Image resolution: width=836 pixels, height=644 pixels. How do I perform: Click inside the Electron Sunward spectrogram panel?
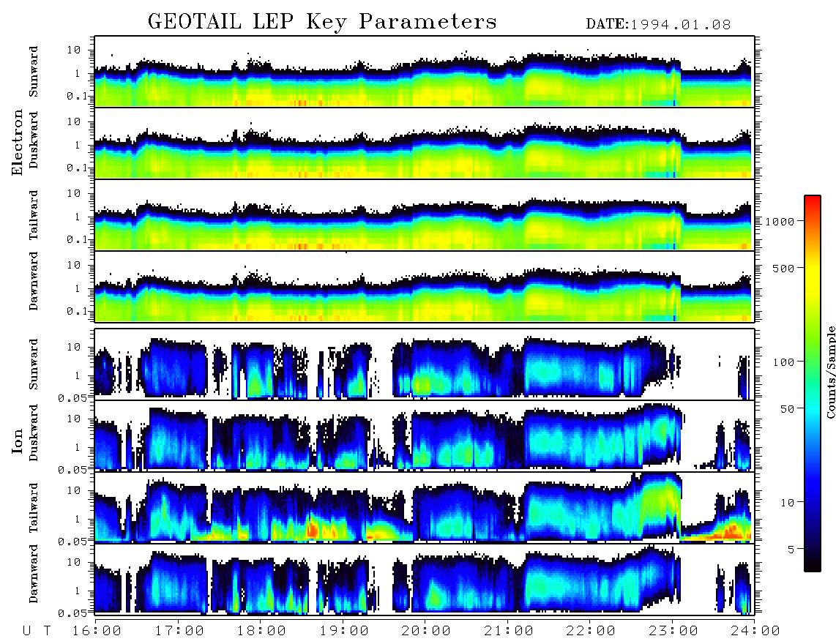[x=425, y=72]
